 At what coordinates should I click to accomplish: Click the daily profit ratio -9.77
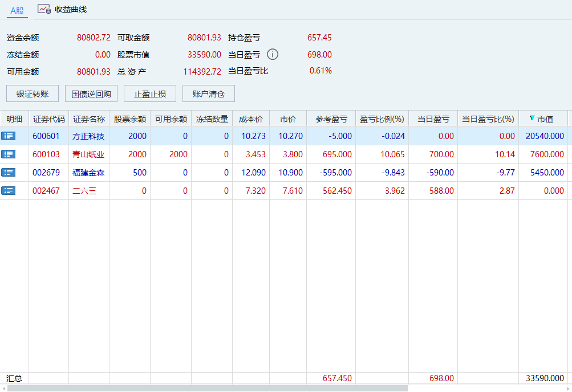[506, 172]
